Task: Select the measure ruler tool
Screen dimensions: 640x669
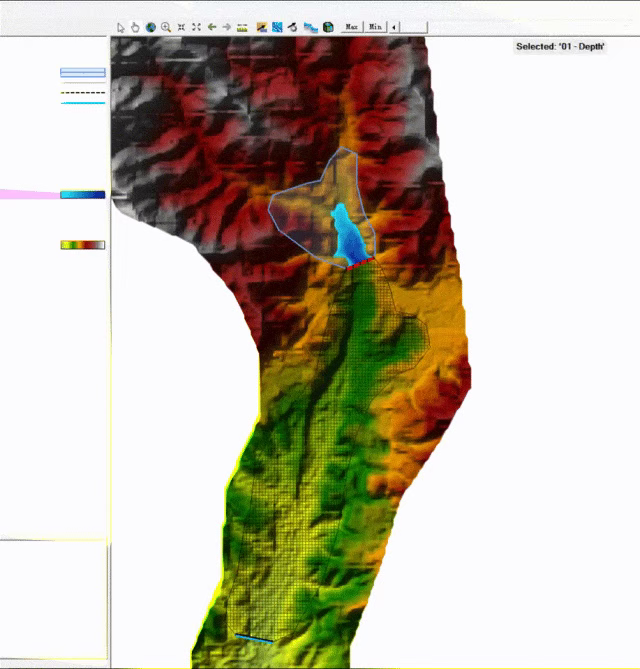Action: click(x=242, y=27)
